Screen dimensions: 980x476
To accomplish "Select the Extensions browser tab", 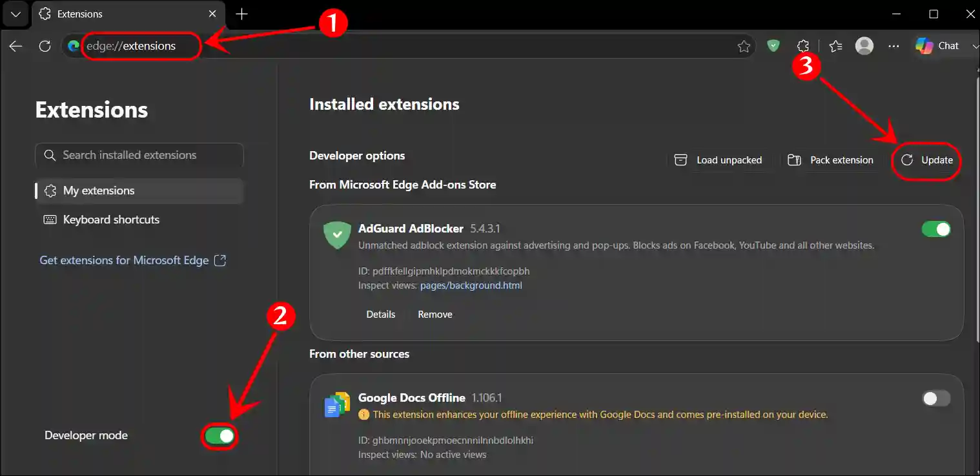I will click(x=128, y=14).
